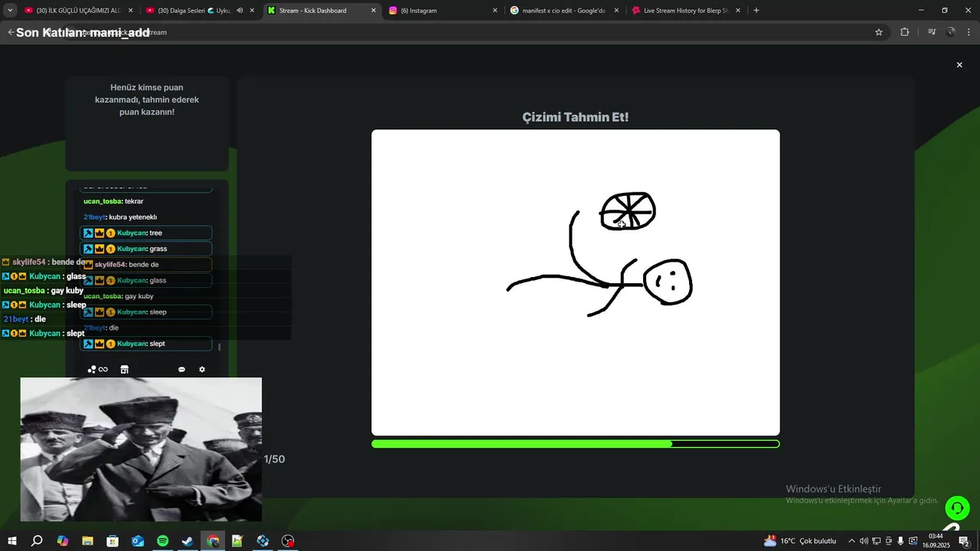Screen dimensions: 980x551
Task: Open the Windows notification center
Action: (x=965, y=541)
